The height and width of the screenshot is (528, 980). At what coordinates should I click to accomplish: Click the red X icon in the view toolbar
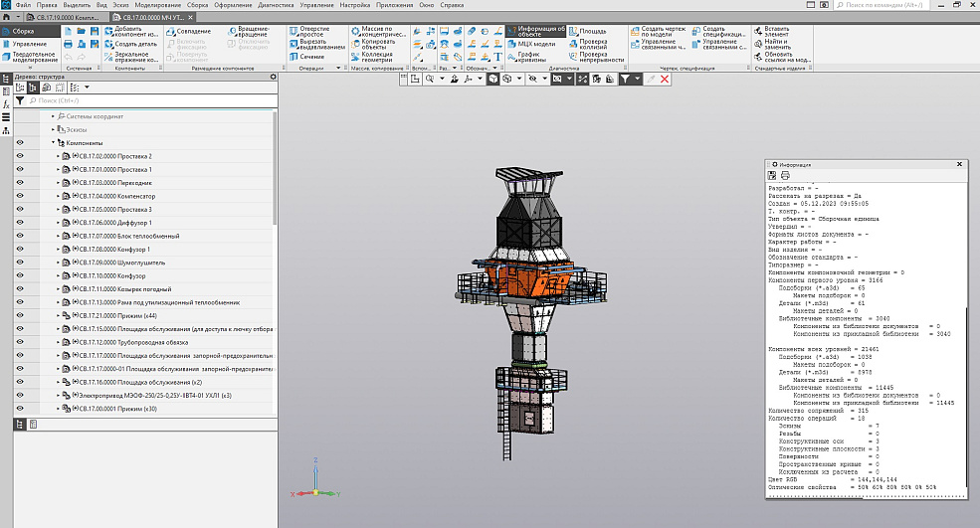664,79
